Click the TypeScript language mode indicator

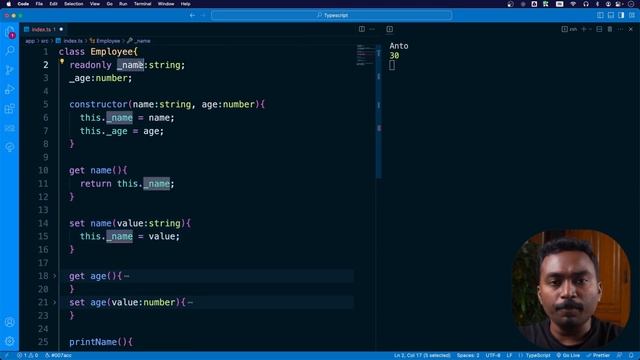[x=538, y=356]
